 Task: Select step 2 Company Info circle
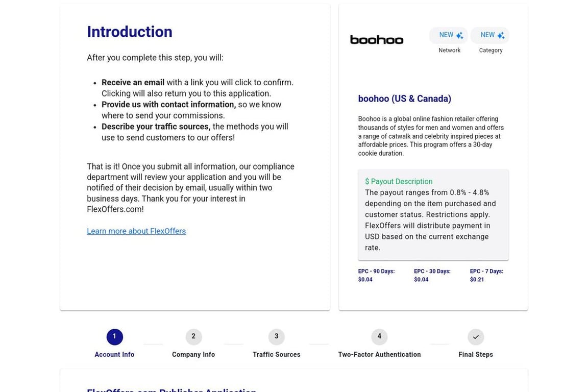point(193,336)
